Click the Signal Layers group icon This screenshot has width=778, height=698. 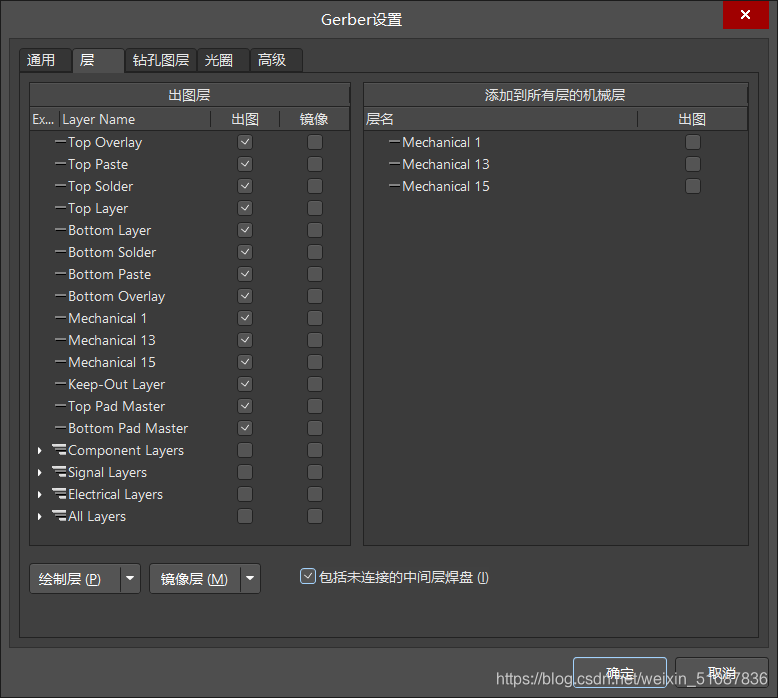59,472
